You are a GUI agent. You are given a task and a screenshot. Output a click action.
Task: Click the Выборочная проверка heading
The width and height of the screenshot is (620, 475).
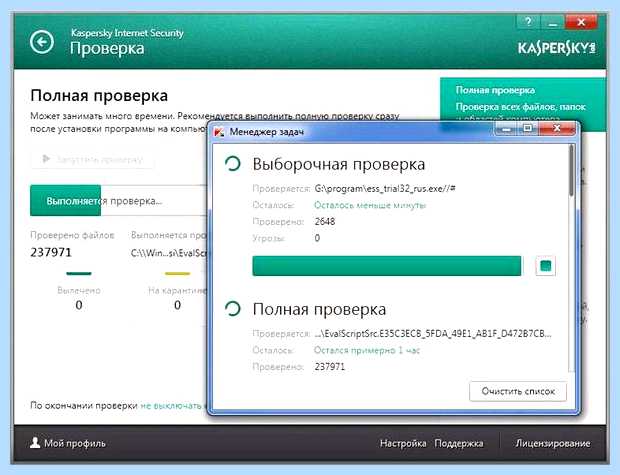pos(339,164)
